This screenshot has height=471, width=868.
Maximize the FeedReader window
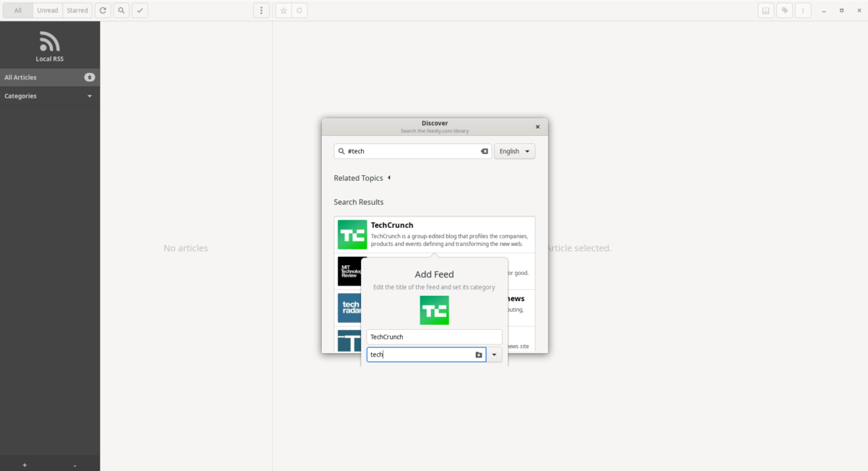841,11
